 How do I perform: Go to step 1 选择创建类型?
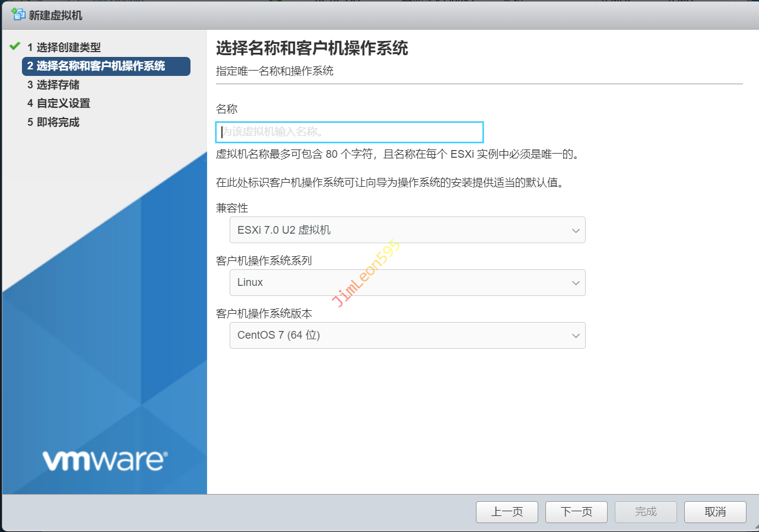(63, 47)
